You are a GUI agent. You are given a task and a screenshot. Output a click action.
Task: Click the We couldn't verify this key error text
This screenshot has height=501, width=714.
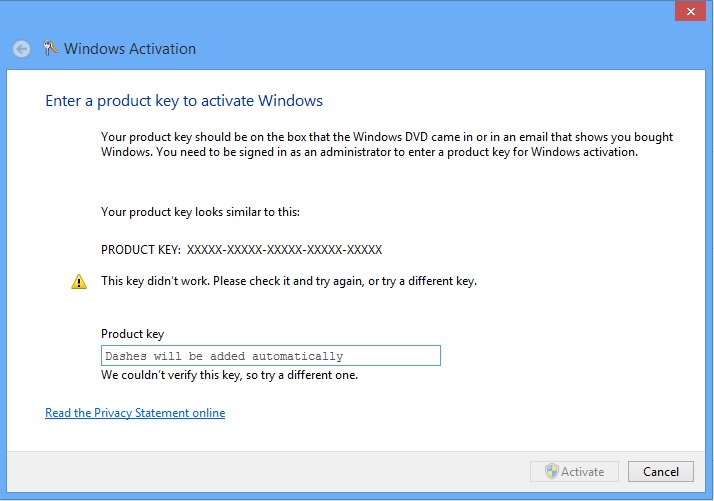coord(229,376)
